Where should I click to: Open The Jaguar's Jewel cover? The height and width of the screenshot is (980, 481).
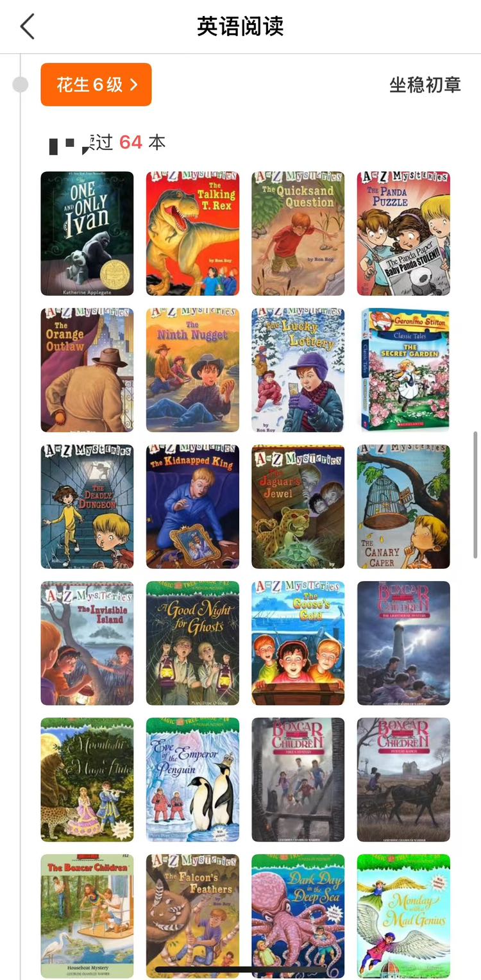coord(298,507)
